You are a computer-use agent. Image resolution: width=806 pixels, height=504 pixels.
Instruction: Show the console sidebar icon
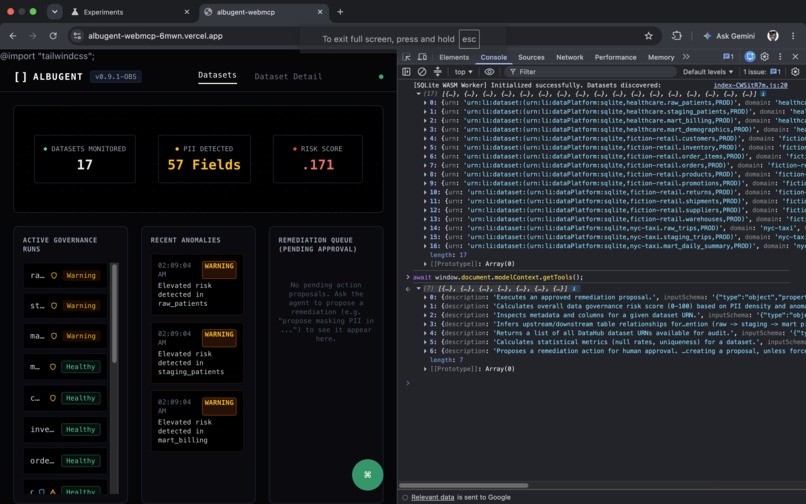tap(406, 71)
